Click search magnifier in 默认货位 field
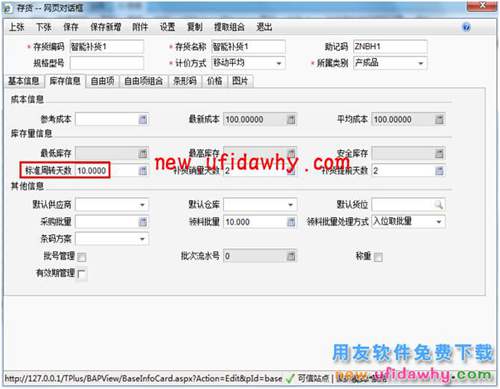The image size is (500, 389). (x=439, y=205)
